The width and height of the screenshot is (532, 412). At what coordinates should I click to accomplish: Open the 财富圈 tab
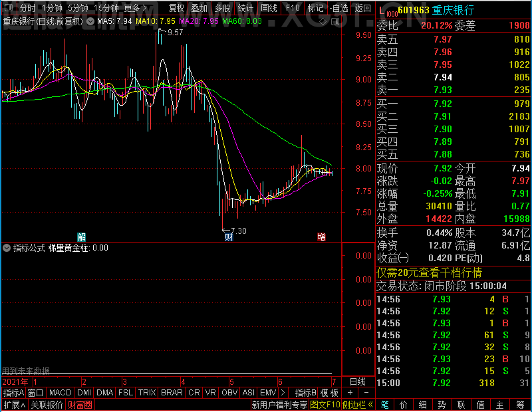click(80, 405)
